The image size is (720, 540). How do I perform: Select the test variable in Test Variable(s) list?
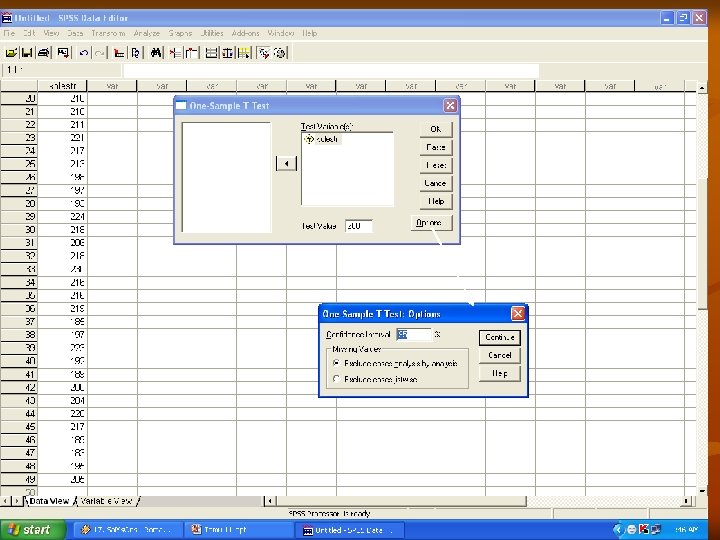pyautogui.click(x=322, y=139)
